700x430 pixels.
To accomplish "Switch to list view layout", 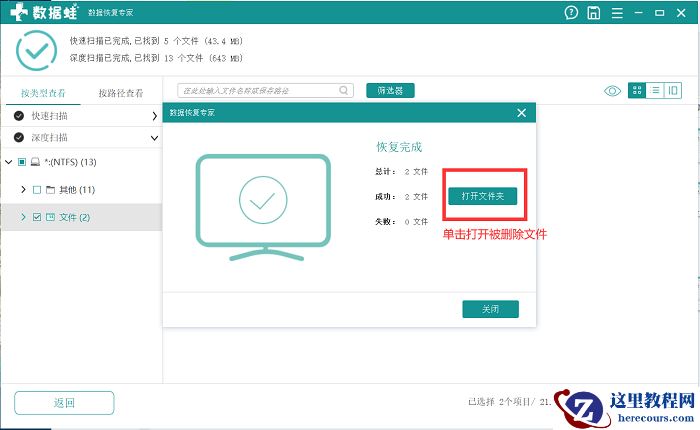I will (655, 91).
